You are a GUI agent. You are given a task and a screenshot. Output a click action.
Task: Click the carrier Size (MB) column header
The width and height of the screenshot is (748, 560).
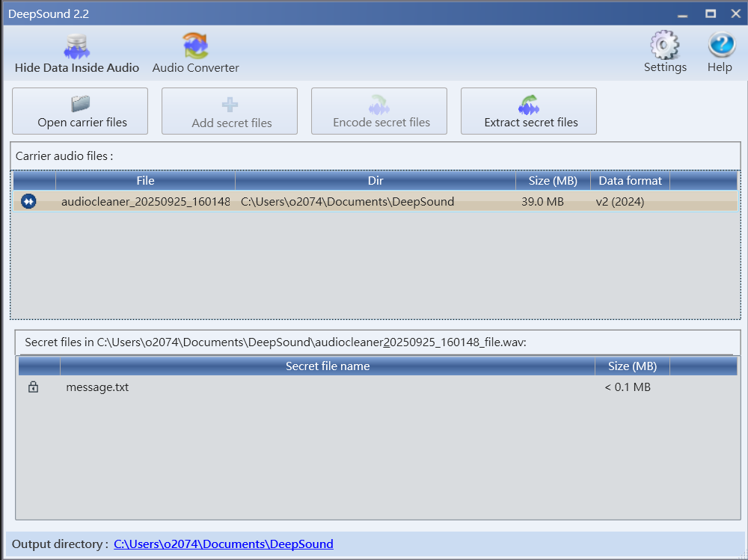pyautogui.click(x=553, y=181)
